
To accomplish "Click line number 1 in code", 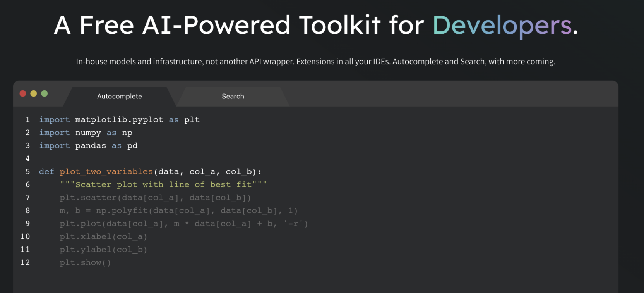I will (x=27, y=119).
